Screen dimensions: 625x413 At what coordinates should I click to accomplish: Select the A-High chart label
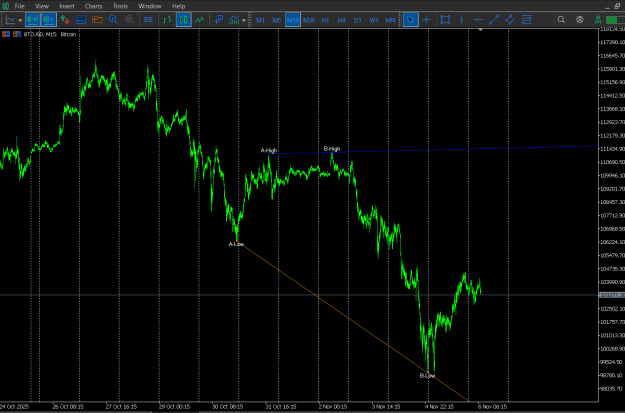[269, 150]
